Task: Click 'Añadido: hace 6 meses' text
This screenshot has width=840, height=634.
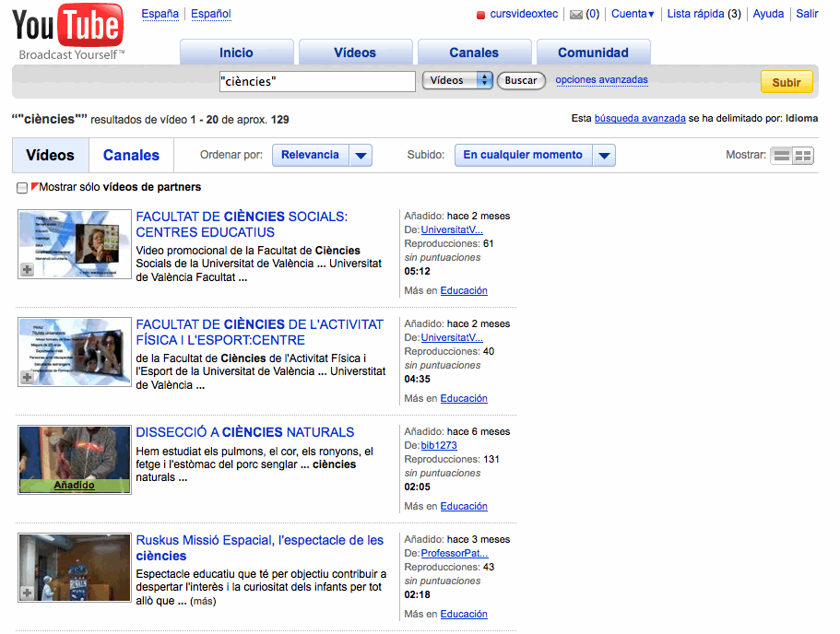Action: pyautogui.click(x=457, y=431)
